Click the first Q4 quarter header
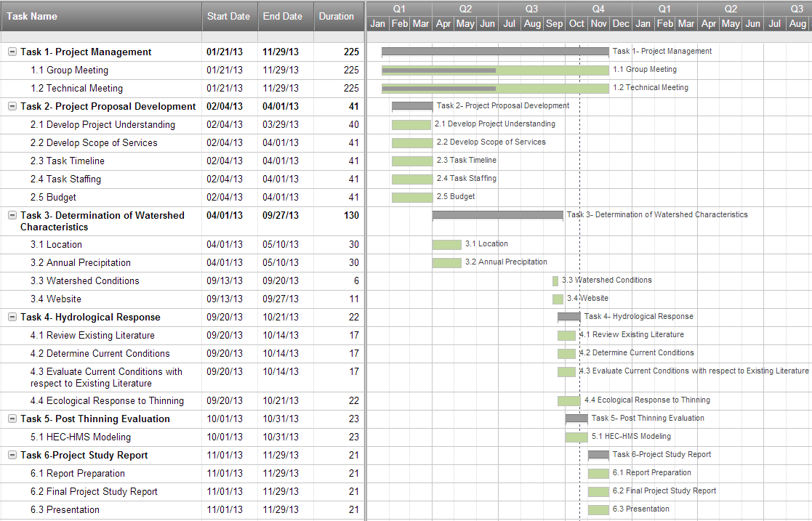 coord(598,9)
